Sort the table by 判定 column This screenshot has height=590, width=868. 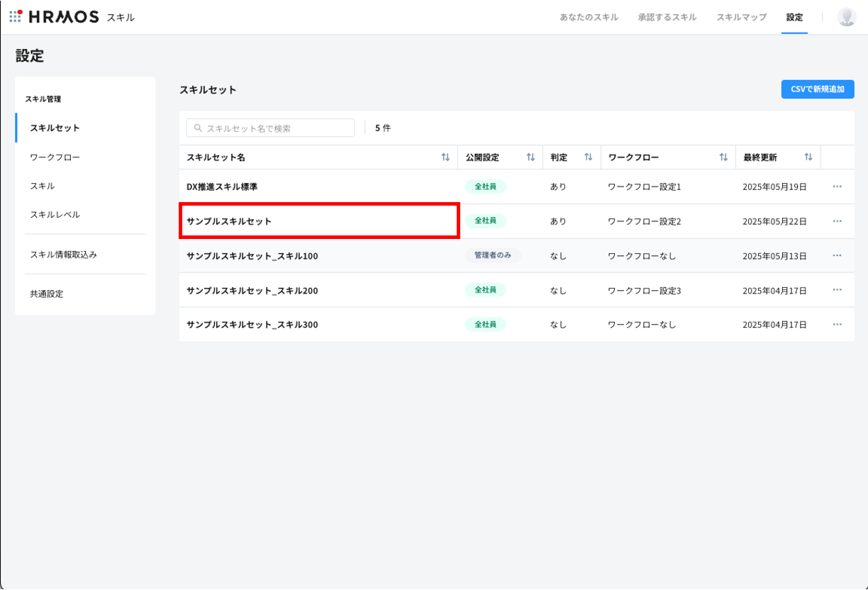[588, 157]
